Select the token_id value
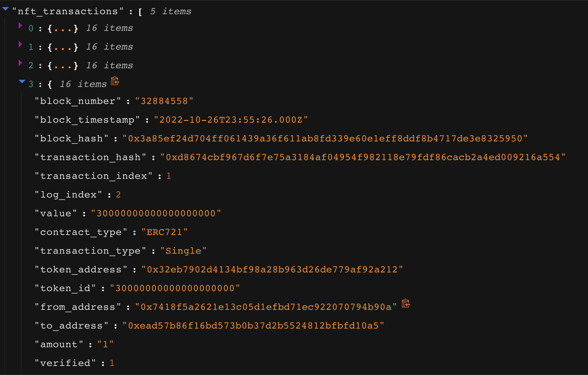 175,288
